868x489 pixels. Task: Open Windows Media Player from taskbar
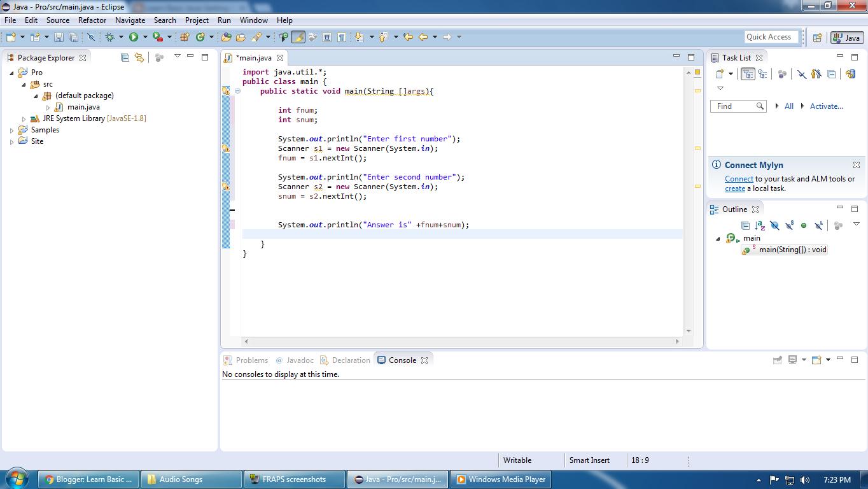[x=501, y=479]
